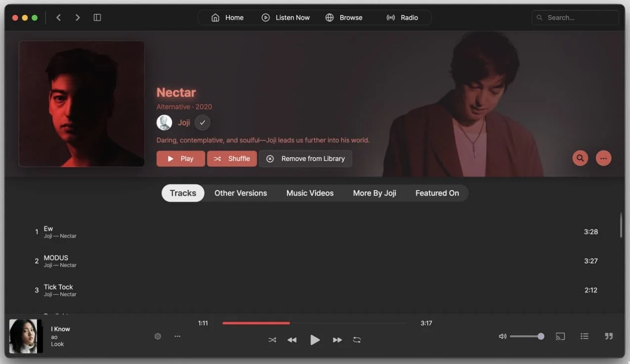Go back with the left arrow

(58, 17)
